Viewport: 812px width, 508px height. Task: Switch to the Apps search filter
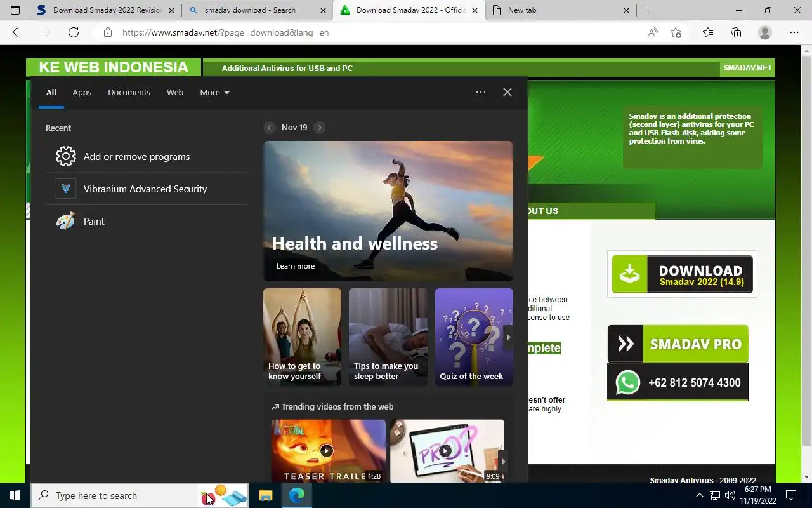82,92
